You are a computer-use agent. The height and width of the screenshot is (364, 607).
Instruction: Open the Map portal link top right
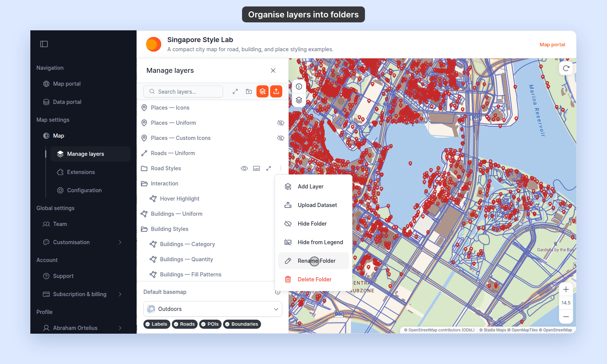pos(552,45)
